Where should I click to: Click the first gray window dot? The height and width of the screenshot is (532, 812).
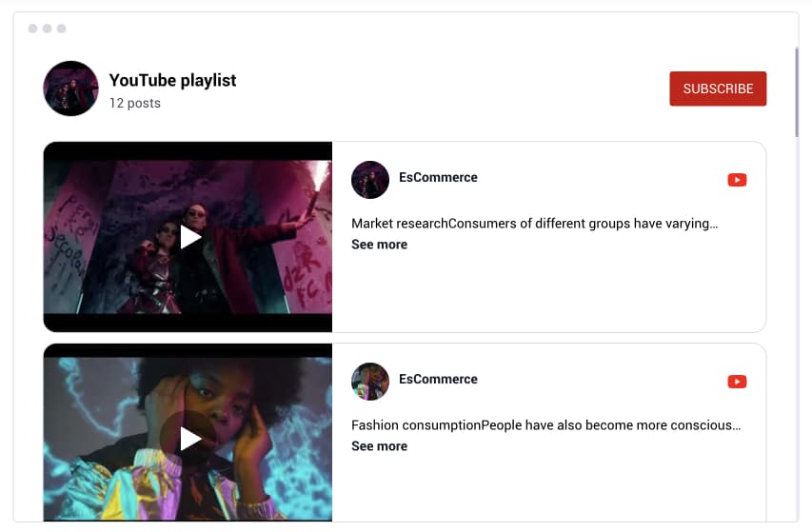(x=32, y=29)
